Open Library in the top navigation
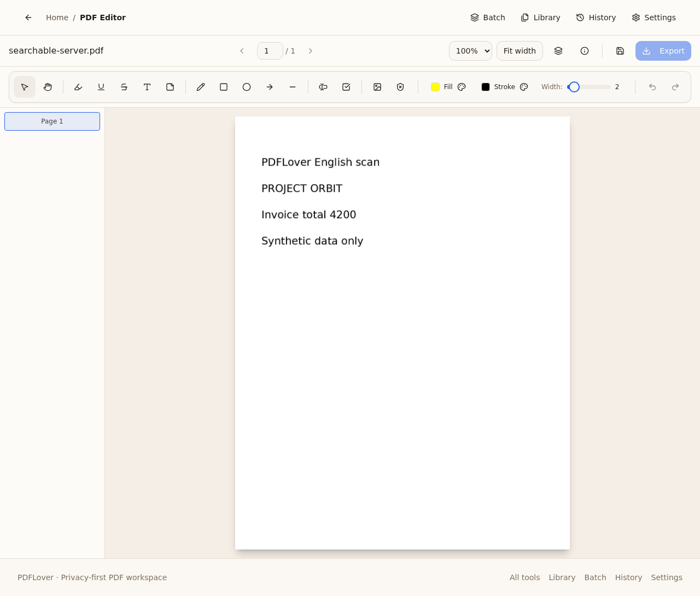Viewport: 700px width, 596px height. point(540,17)
